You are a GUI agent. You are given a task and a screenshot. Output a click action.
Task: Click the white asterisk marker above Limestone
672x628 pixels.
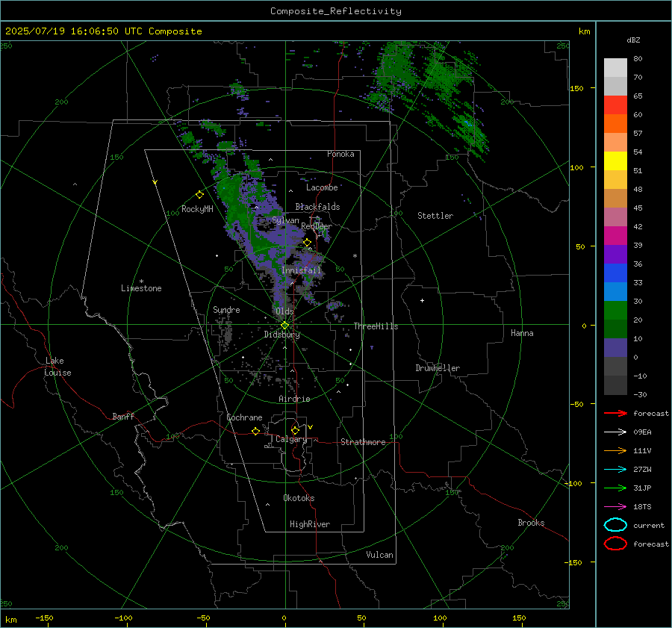tap(141, 282)
